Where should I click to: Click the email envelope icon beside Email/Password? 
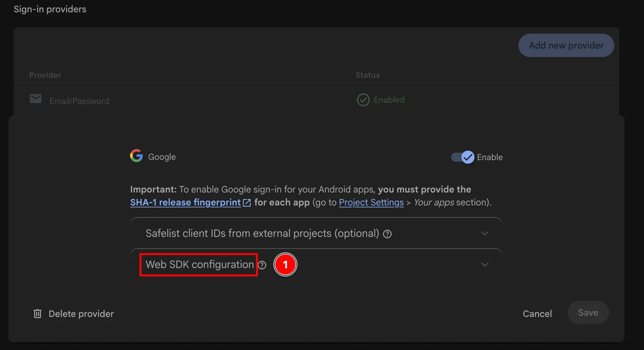tap(35, 99)
